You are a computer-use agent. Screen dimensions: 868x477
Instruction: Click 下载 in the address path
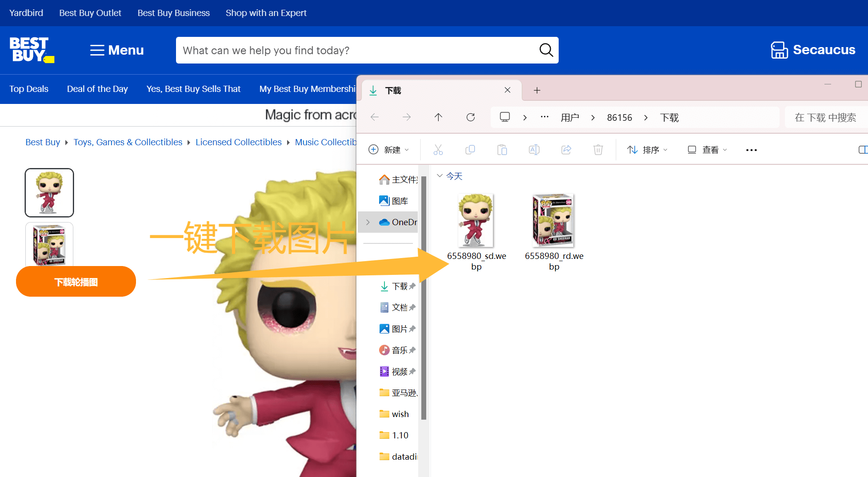[x=669, y=118]
